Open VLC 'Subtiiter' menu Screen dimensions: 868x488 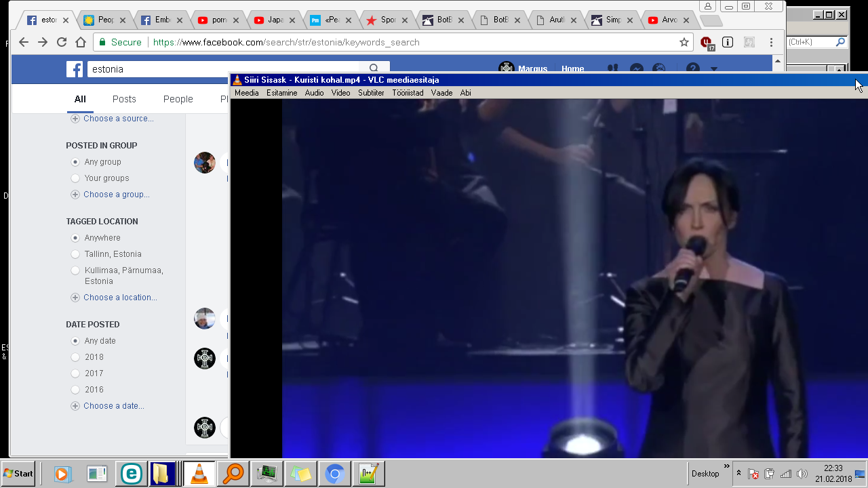tap(371, 93)
